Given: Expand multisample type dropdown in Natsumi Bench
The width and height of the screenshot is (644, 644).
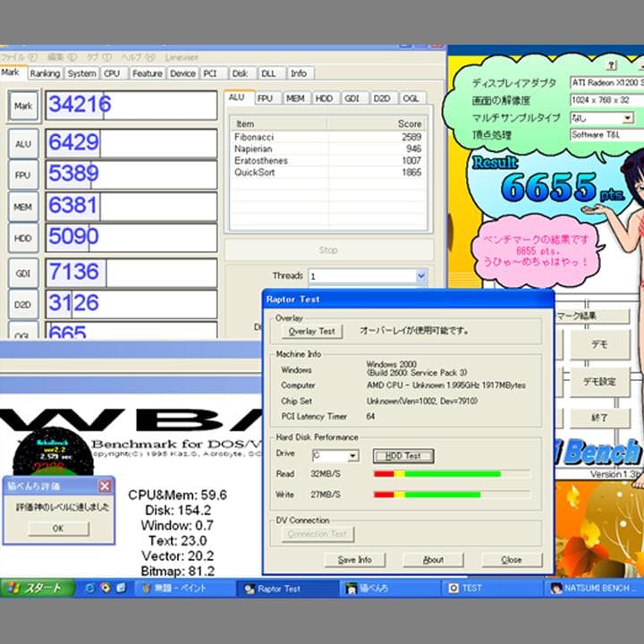Looking at the screenshot, I should coord(627,118).
